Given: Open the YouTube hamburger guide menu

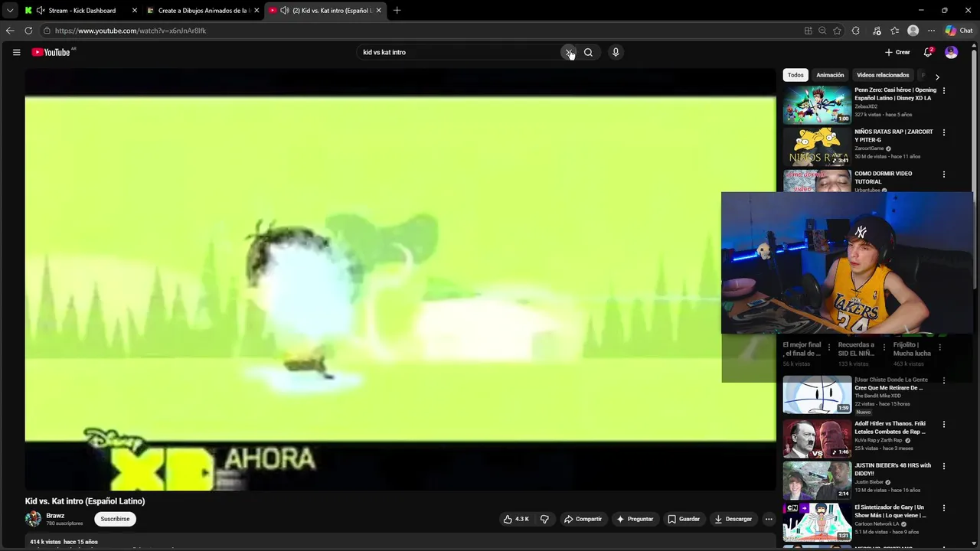Looking at the screenshot, I should click(x=16, y=52).
